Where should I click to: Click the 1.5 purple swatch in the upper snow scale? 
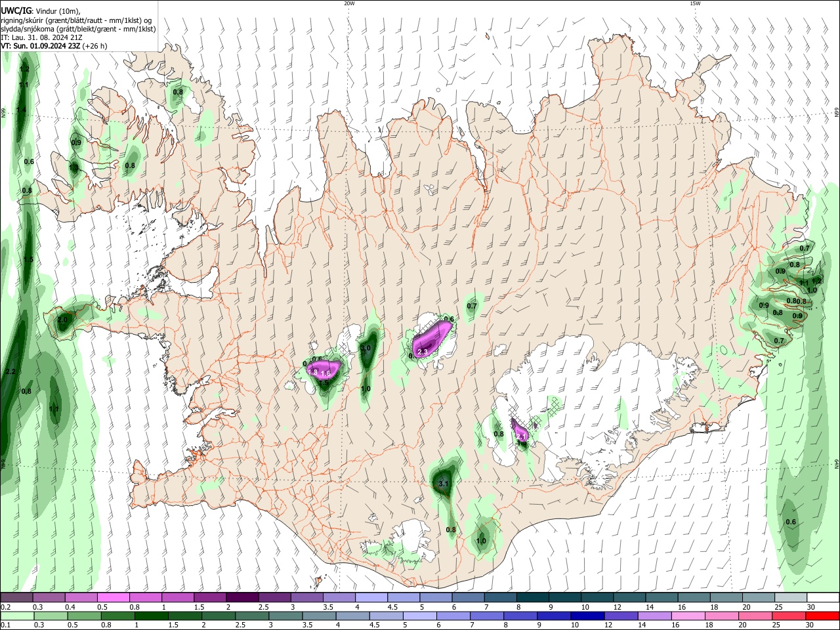(x=210, y=598)
